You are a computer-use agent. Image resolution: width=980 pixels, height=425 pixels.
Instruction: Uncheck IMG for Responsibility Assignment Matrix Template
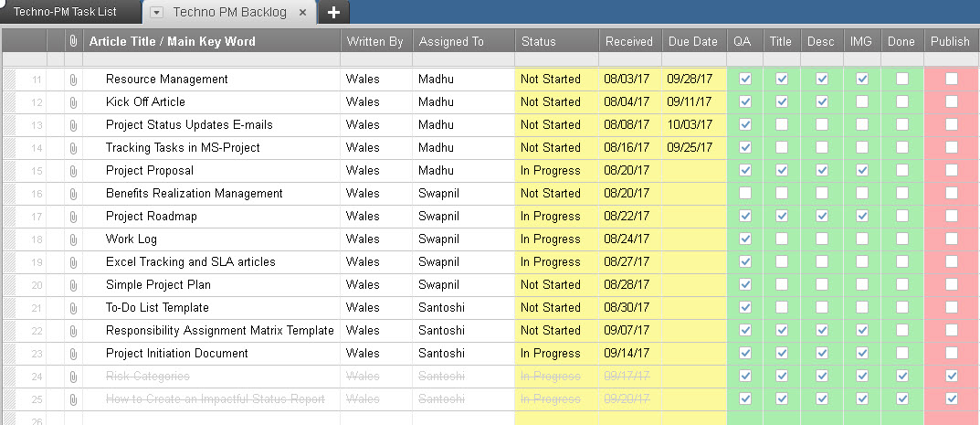click(862, 331)
